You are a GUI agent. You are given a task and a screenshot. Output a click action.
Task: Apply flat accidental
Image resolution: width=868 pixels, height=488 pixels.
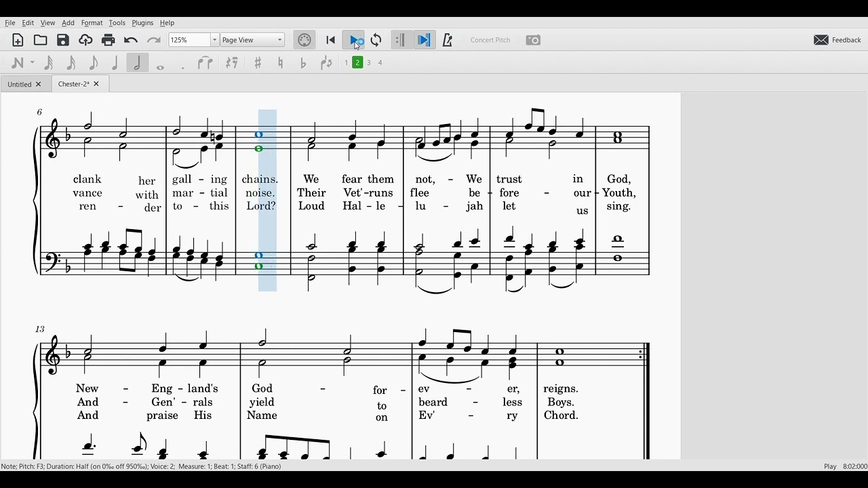tap(303, 63)
